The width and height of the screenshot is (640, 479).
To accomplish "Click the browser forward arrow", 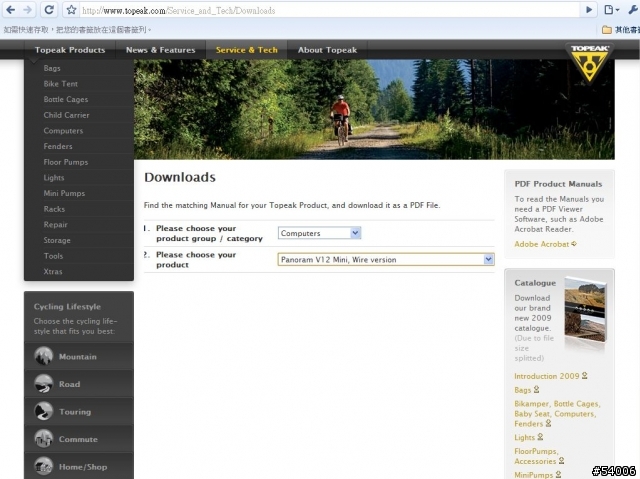I will (27, 10).
